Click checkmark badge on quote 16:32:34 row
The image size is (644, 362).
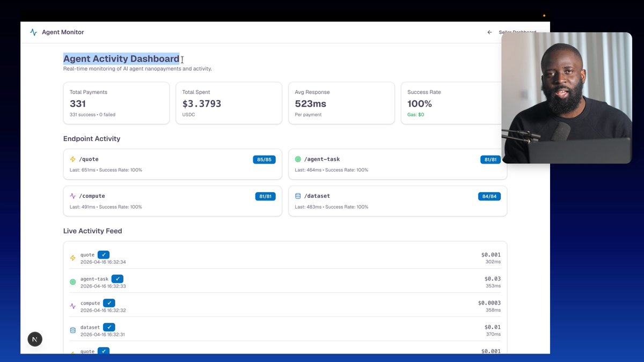pyautogui.click(x=104, y=255)
